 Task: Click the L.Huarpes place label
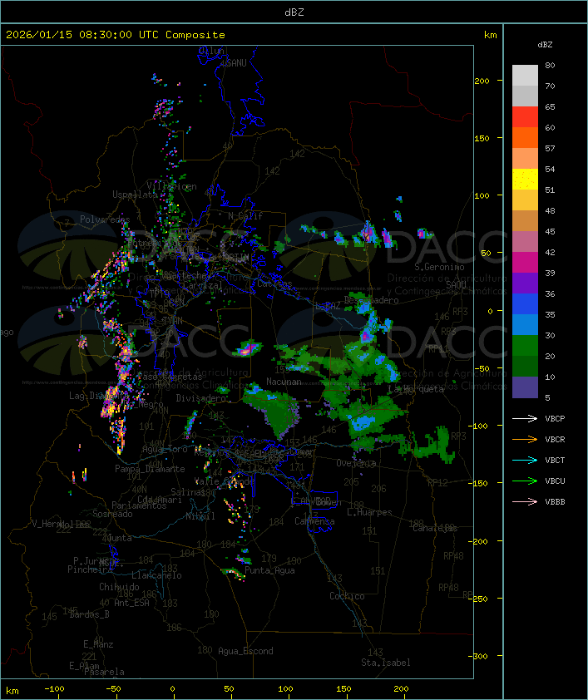(x=369, y=512)
